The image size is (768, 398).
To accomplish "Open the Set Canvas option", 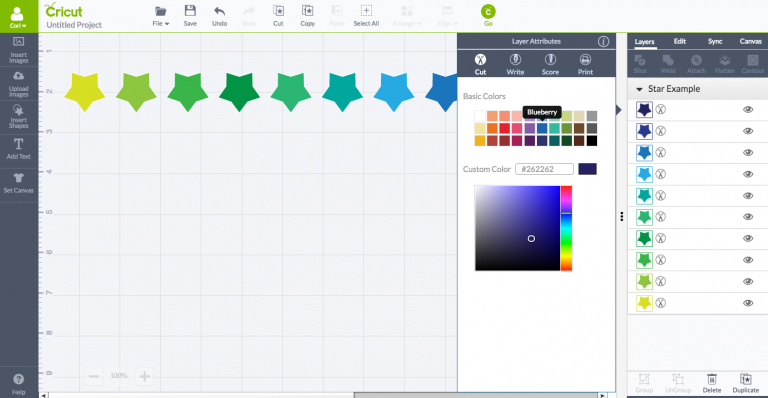I will [x=19, y=183].
